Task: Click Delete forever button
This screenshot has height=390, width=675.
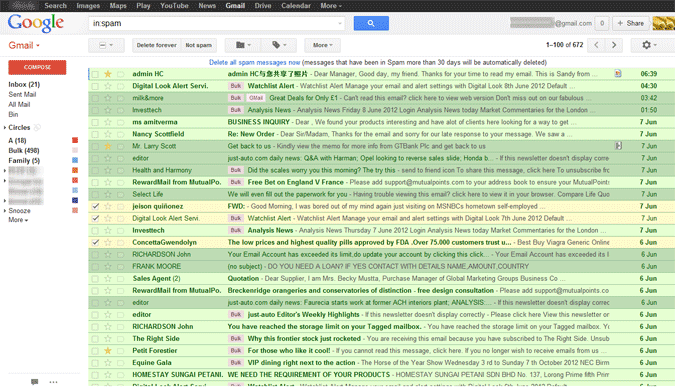Action: click(x=156, y=45)
